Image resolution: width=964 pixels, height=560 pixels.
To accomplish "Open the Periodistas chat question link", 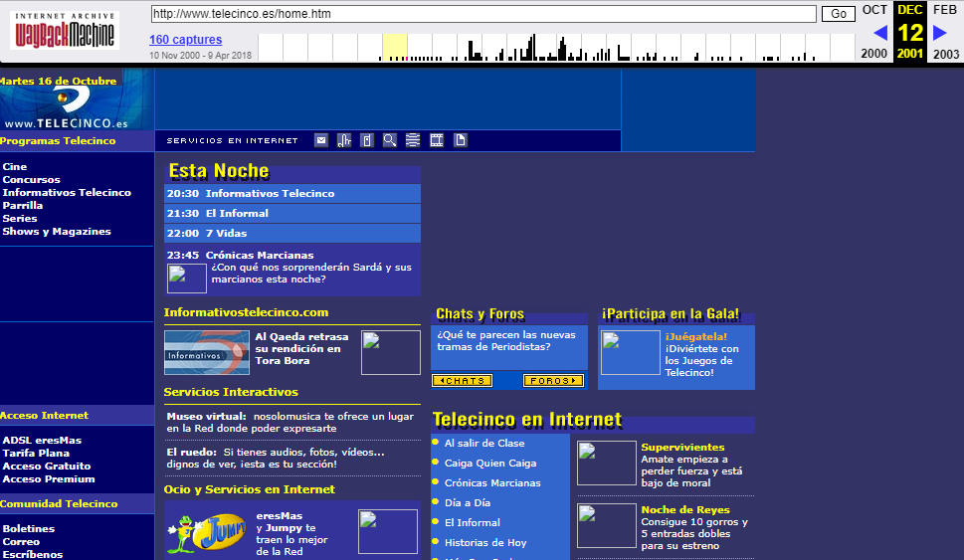I will 506,340.
